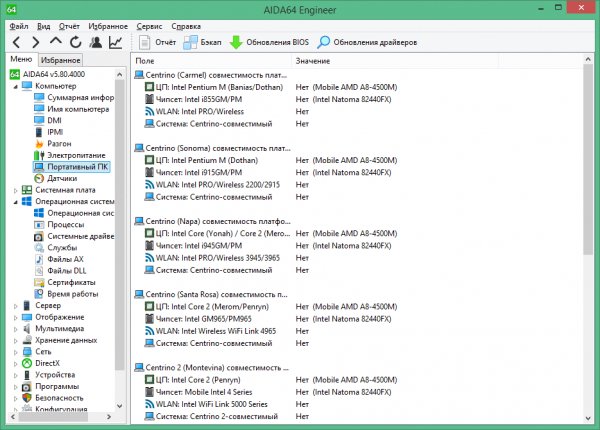Select row Система: Centrino 2-совместимый
This screenshot has width=600, height=430.
click(x=212, y=416)
